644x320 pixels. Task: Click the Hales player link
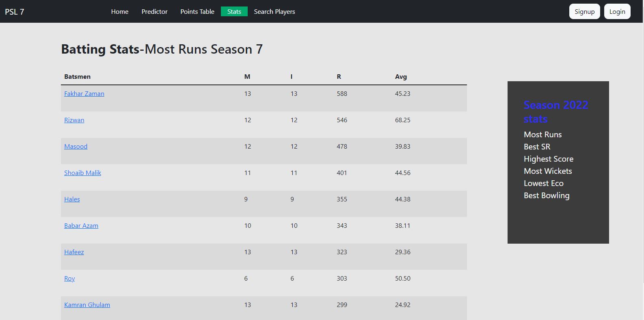[72, 199]
